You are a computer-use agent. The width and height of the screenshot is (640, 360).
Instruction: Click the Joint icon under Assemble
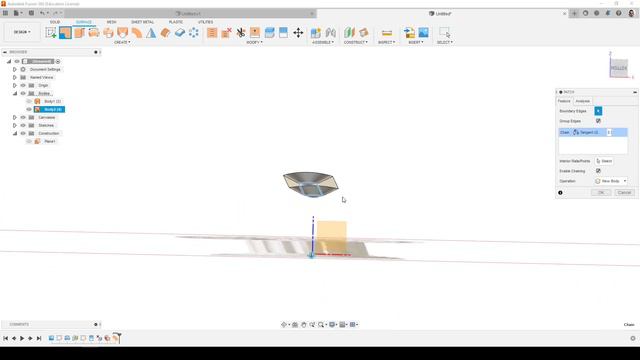[330, 33]
